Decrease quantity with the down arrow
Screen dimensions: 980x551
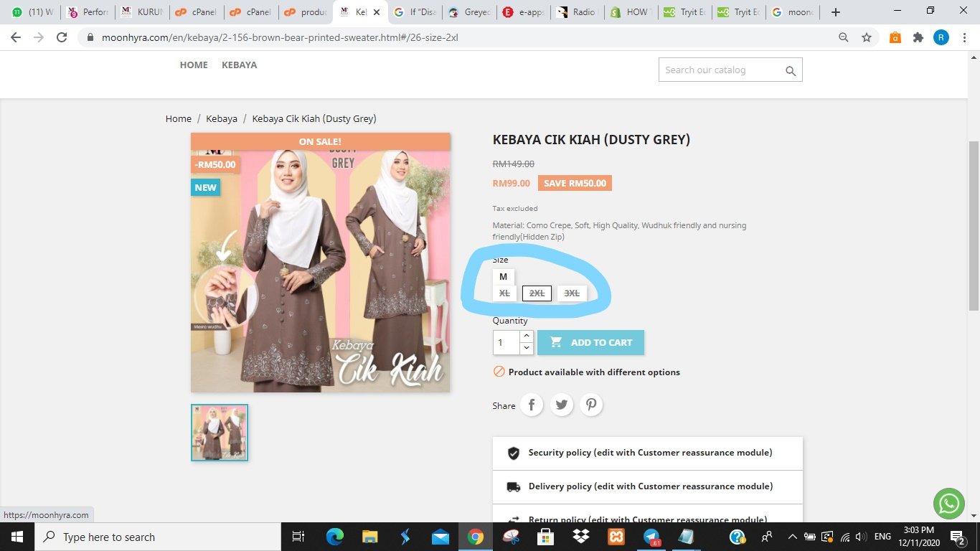[526, 348]
